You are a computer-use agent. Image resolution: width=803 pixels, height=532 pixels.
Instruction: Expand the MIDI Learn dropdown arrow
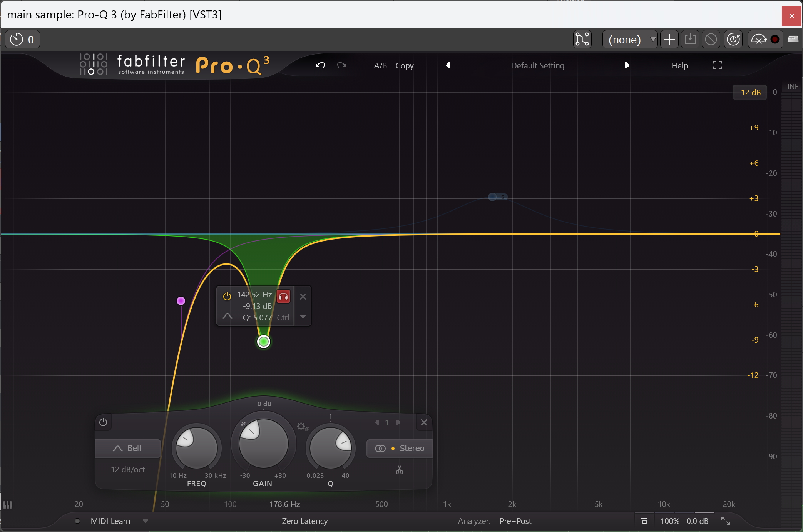coord(146,521)
